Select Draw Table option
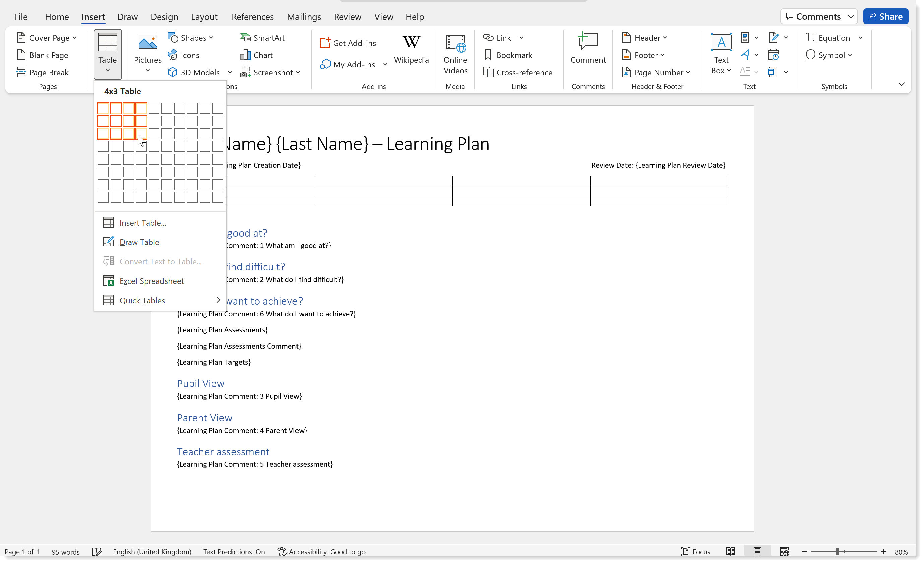Image resolution: width=924 pixels, height=564 pixels. tap(160, 242)
